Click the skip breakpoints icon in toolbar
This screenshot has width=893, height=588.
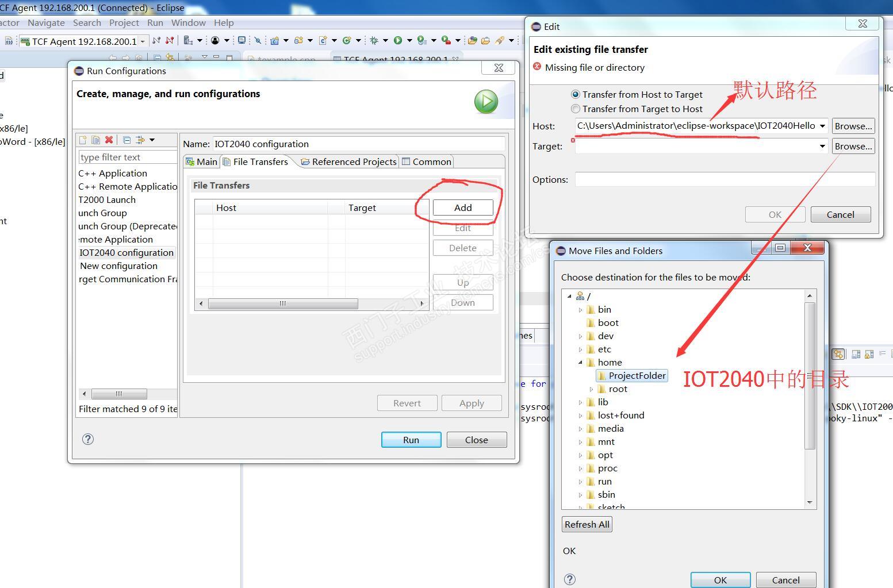(x=258, y=40)
